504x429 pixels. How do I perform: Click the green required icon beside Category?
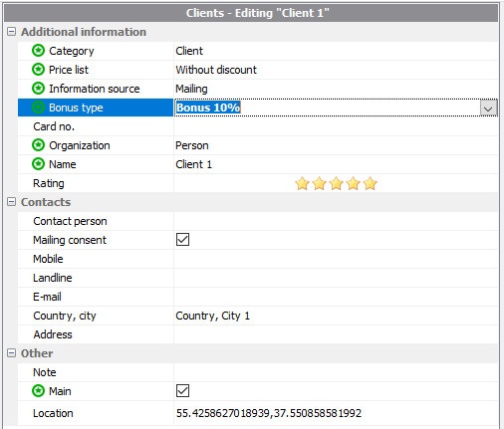38,51
